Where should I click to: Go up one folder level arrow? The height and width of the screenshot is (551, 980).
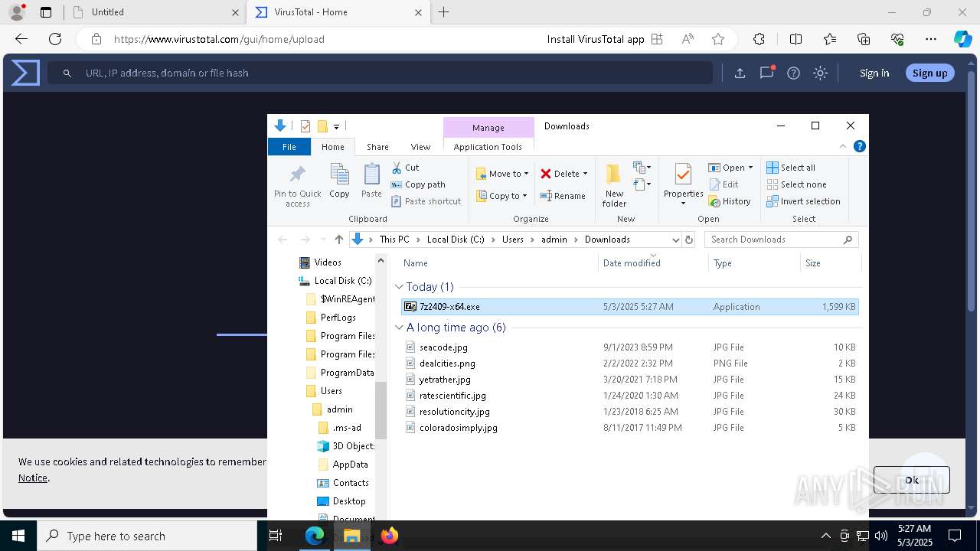pos(339,240)
